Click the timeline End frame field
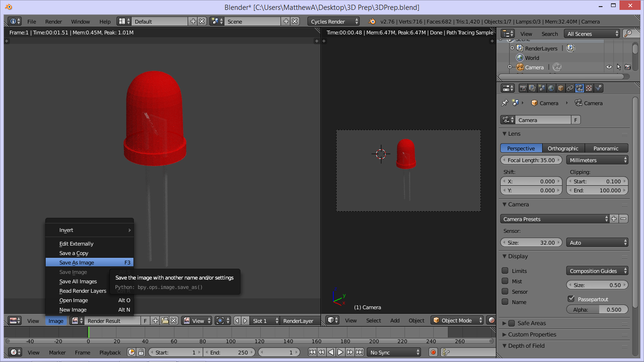 [230, 352]
